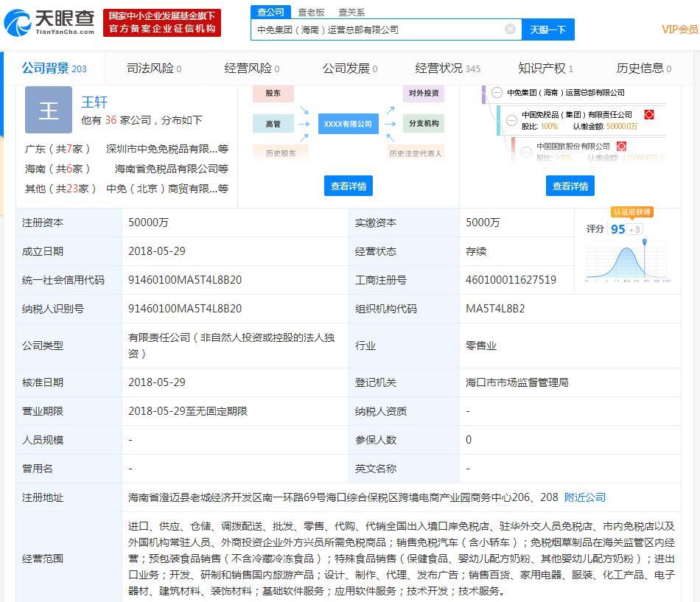
Task: Open the 历史信息 tab
Action: coord(644,69)
